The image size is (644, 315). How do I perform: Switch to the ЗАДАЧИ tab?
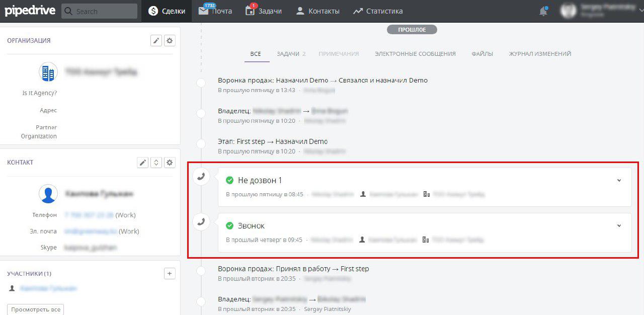pyautogui.click(x=287, y=53)
